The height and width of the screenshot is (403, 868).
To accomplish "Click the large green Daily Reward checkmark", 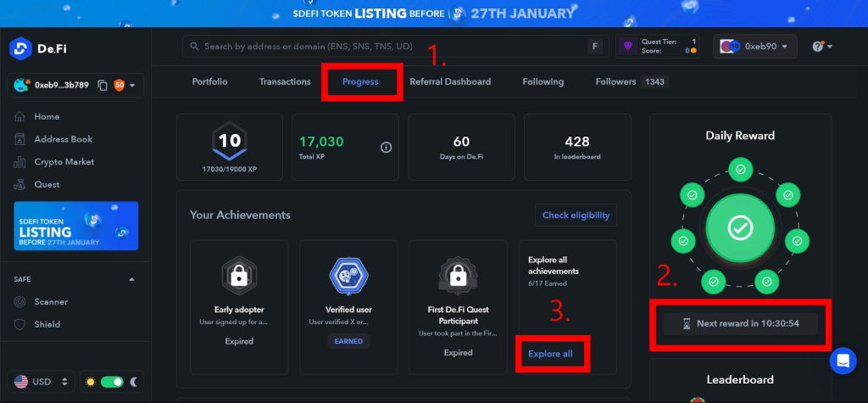I will pyautogui.click(x=740, y=228).
